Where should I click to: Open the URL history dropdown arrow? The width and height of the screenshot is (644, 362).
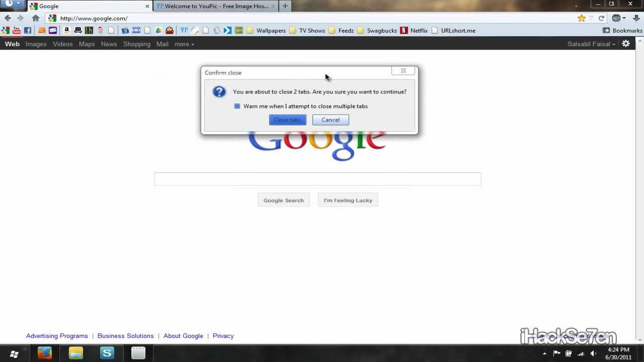(x=592, y=18)
